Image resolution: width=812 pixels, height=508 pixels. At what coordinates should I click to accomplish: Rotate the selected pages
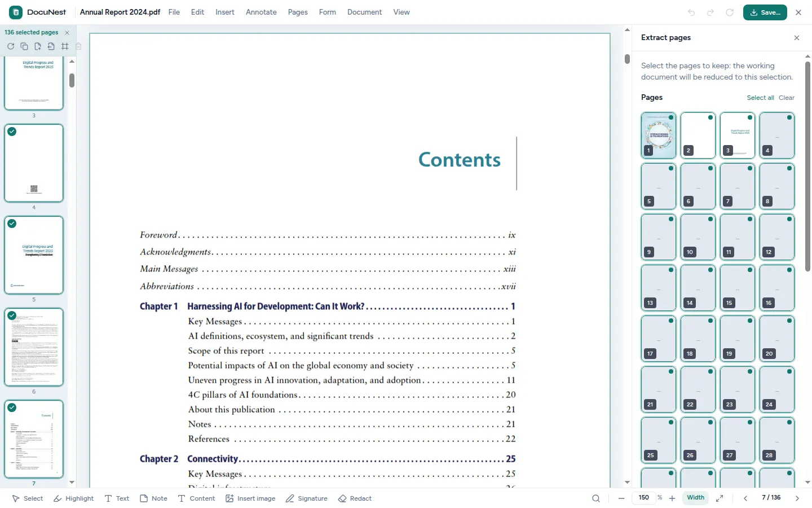[11, 46]
